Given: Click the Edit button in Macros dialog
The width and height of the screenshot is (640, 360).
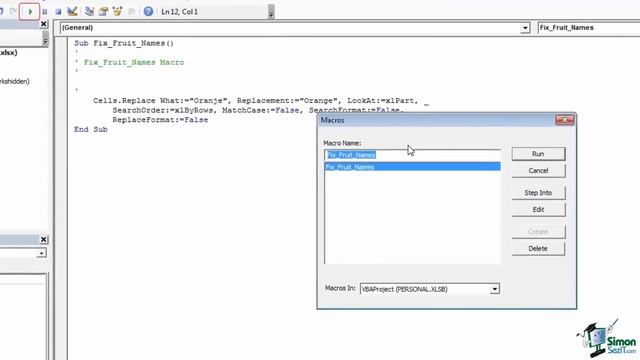Looking at the screenshot, I should pyautogui.click(x=538, y=209).
